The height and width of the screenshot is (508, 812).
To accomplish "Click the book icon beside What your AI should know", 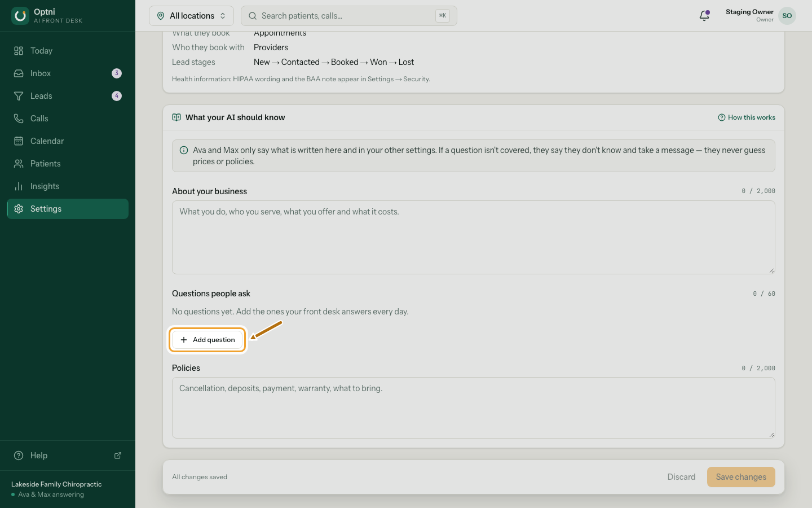I will tap(176, 117).
